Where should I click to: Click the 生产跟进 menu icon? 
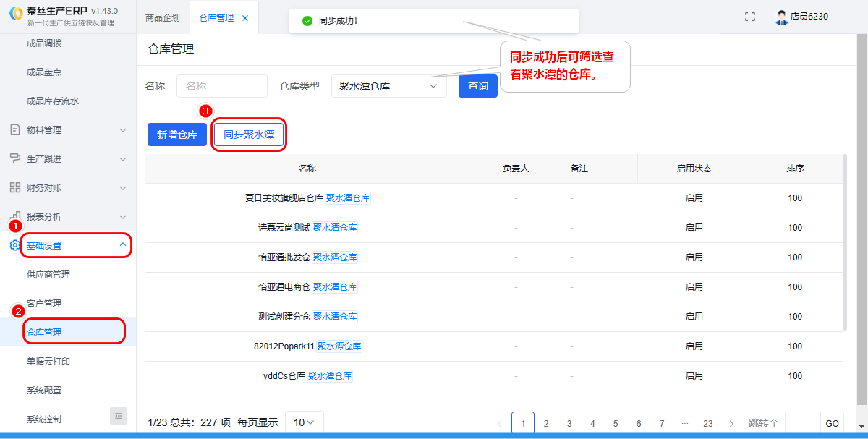tap(14, 158)
